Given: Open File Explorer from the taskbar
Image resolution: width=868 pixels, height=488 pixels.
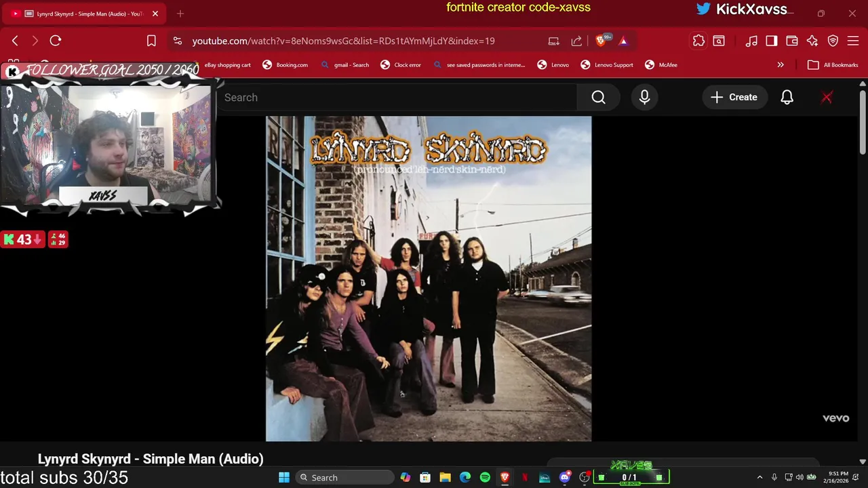Looking at the screenshot, I should click(445, 478).
